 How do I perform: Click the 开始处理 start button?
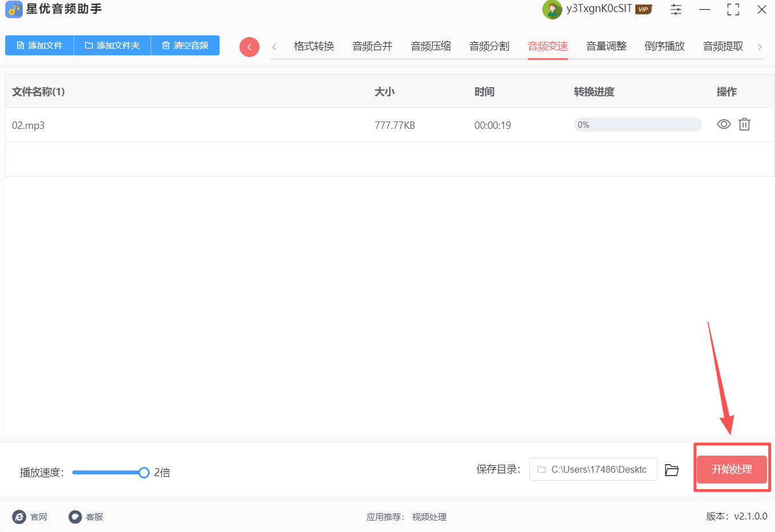[x=732, y=469]
